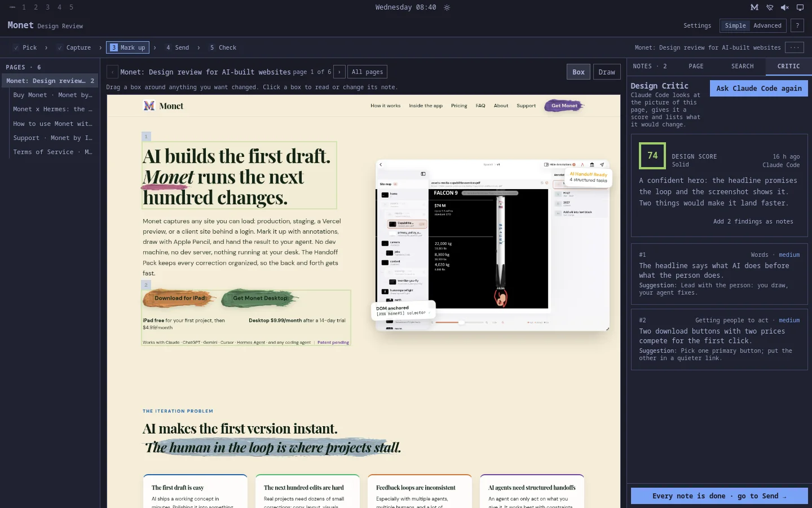This screenshot has height=508, width=812.
Task: Select annotation marker number 2
Action: (146, 285)
